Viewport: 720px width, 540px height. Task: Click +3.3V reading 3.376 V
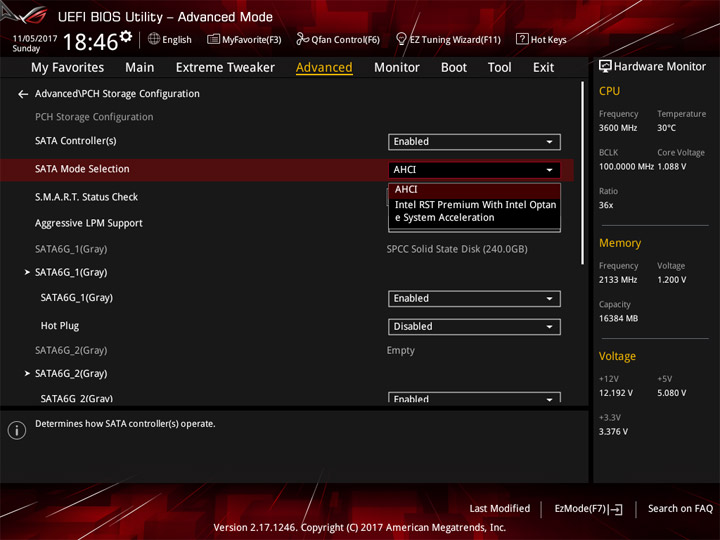click(x=613, y=432)
